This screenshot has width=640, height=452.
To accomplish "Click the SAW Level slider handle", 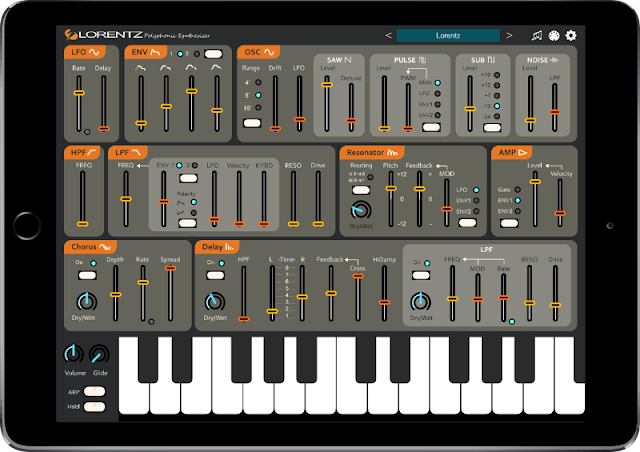I will click(x=327, y=85).
